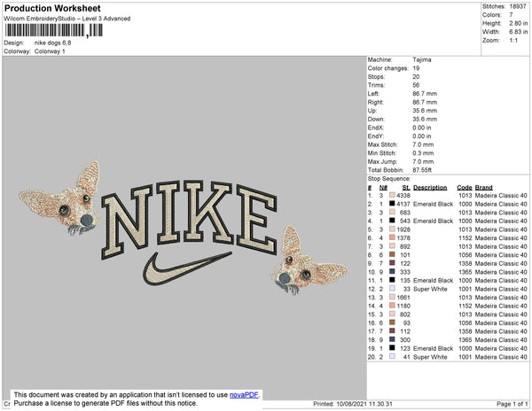Select the "EndY:" label
The height and width of the screenshot is (411, 532).
376,136
